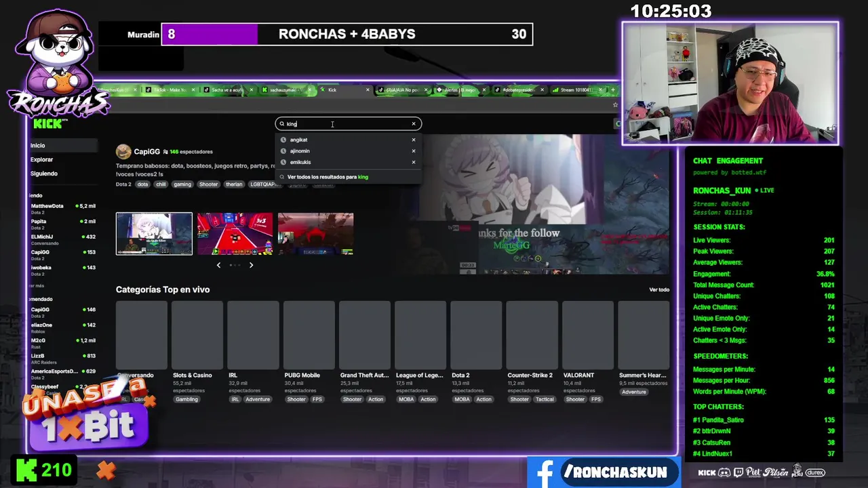Click the 'Tactical' tag under Counter-Strike 2
Viewport: 868px width, 488px height.
[545, 400]
